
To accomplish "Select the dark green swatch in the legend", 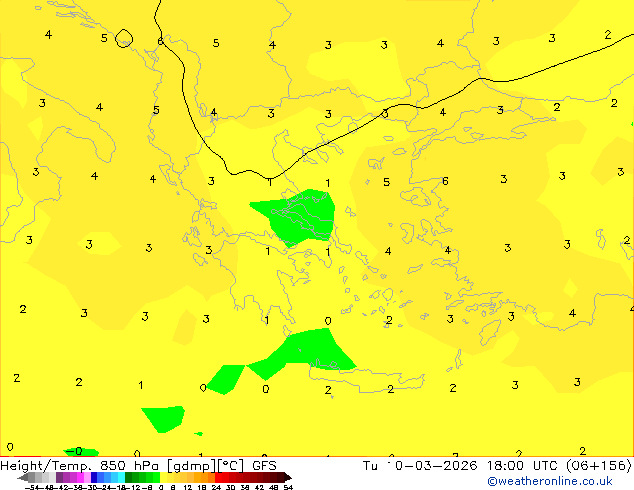I will point(129,477).
